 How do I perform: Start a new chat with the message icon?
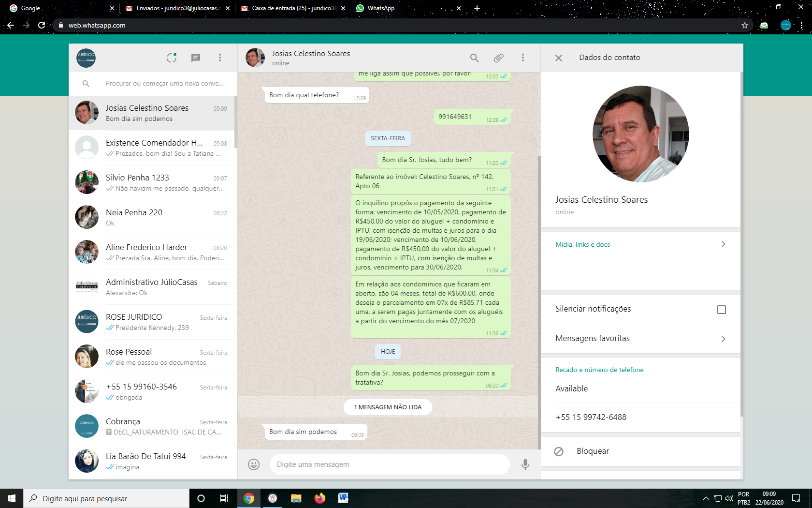196,58
